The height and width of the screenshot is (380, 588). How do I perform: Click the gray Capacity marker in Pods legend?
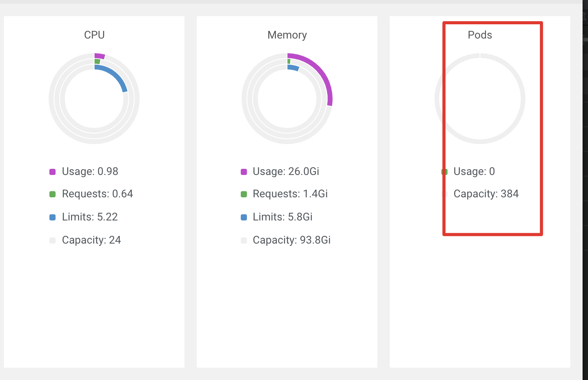[x=444, y=194]
